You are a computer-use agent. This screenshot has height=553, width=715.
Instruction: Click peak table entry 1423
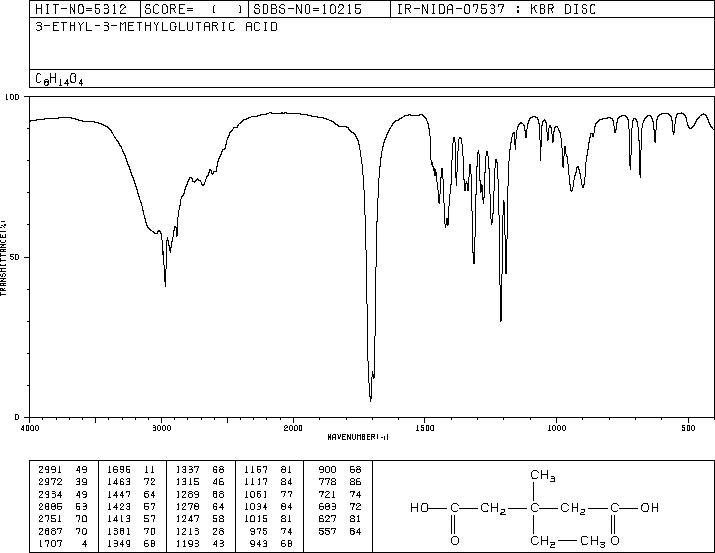point(119,506)
